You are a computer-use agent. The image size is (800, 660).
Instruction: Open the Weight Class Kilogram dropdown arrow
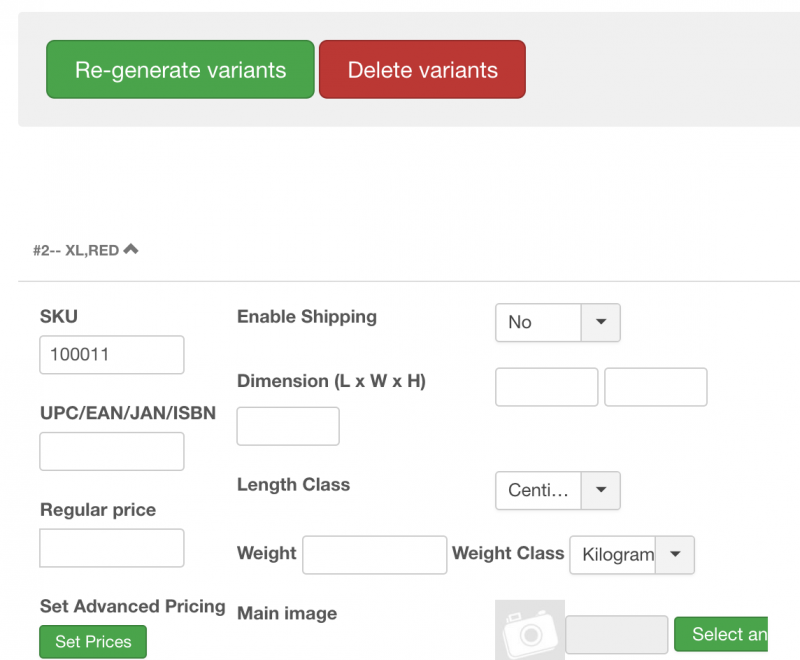coord(675,554)
